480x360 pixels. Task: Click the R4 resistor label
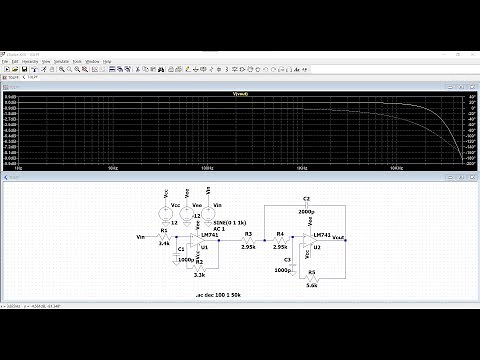pyautogui.click(x=280, y=234)
